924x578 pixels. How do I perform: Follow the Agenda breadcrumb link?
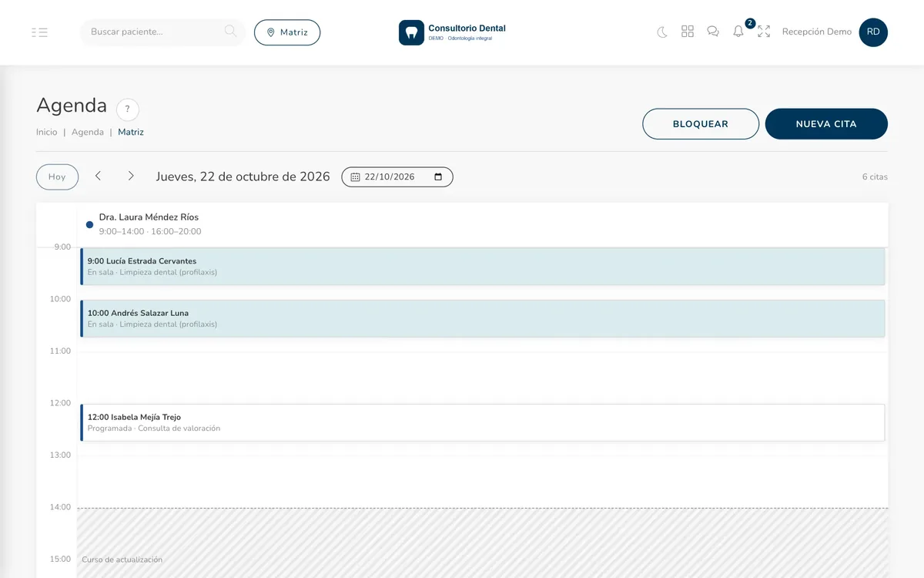(x=88, y=133)
